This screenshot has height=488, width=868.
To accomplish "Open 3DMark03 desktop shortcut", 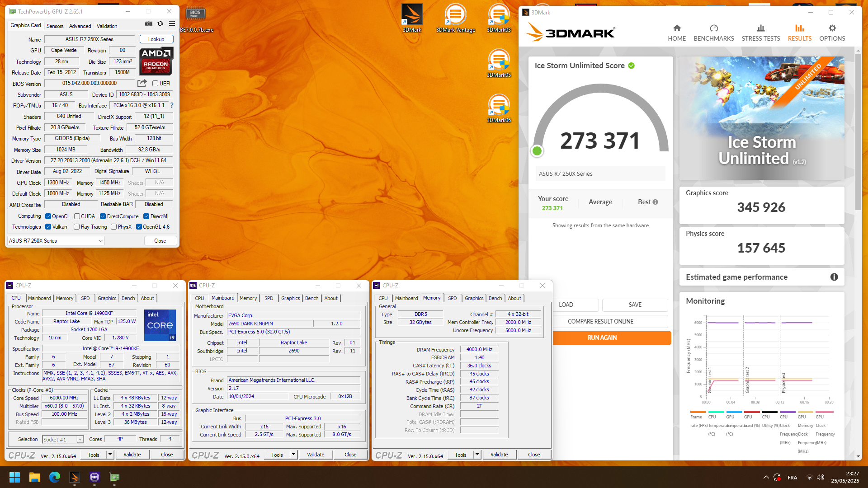I will click(x=499, y=18).
